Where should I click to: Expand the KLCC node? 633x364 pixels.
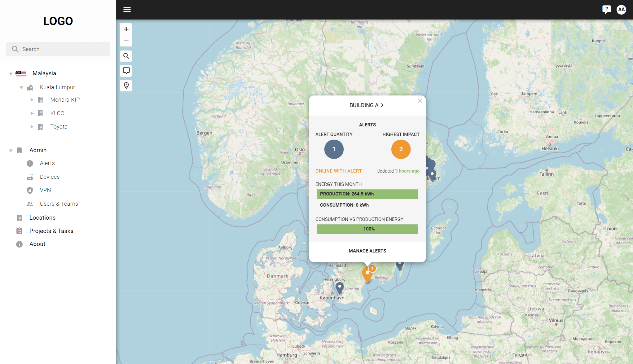pos(32,113)
